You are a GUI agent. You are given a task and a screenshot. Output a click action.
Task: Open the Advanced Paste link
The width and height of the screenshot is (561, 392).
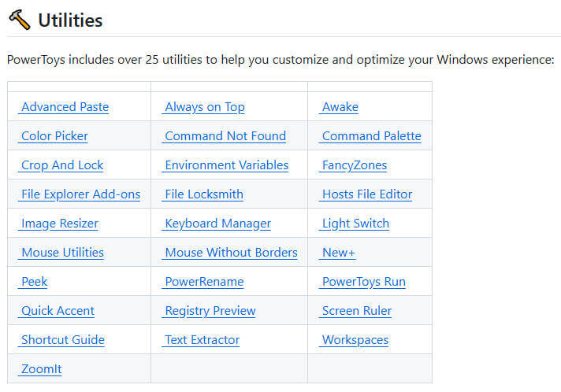click(63, 107)
